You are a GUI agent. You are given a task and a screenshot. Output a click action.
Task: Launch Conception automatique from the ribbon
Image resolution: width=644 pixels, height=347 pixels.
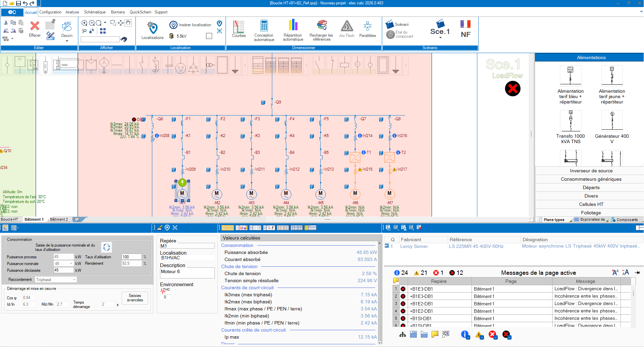tap(264, 30)
